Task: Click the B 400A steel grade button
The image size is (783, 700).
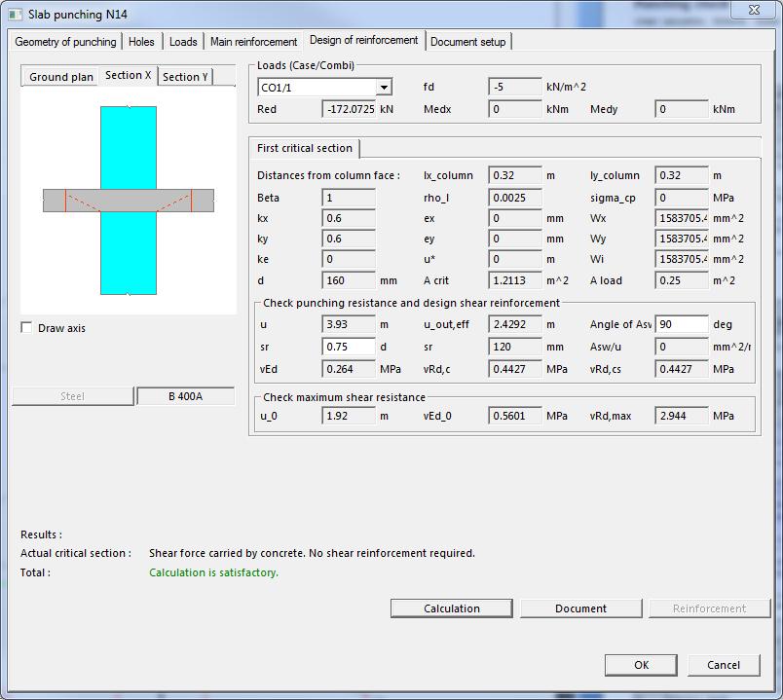Action: [185, 396]
